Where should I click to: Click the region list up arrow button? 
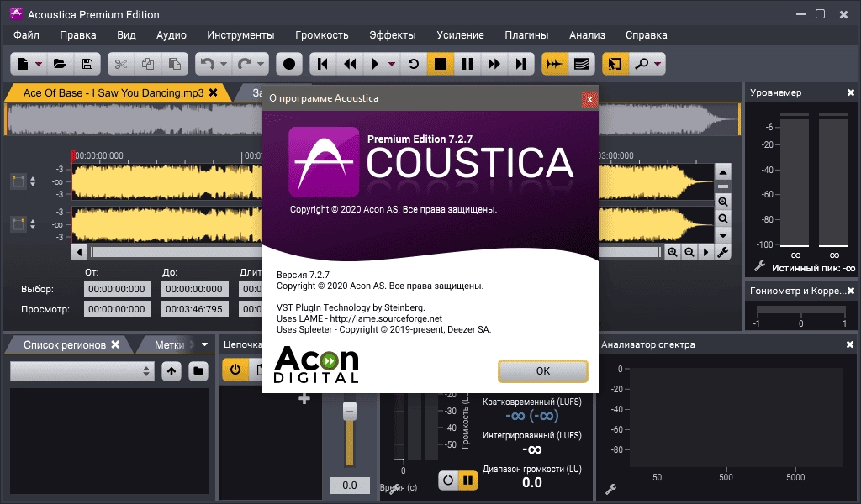[x=172, y=371]
